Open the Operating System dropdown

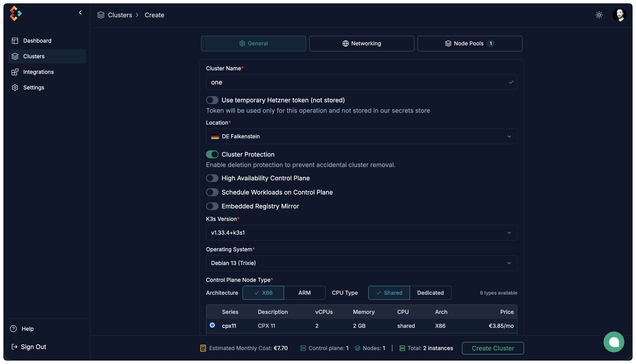pyautogui.click(x=361, y=263)
